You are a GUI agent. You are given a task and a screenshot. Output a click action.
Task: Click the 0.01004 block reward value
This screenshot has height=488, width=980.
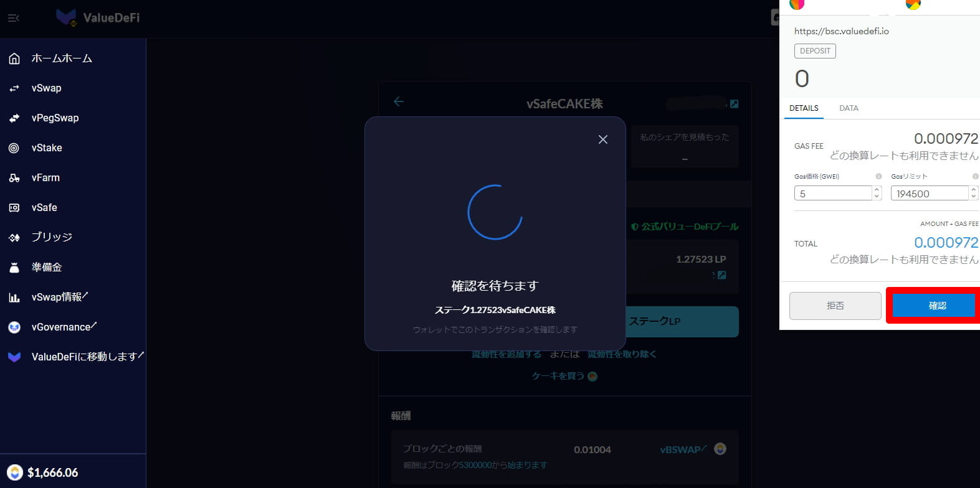[592, 449]
